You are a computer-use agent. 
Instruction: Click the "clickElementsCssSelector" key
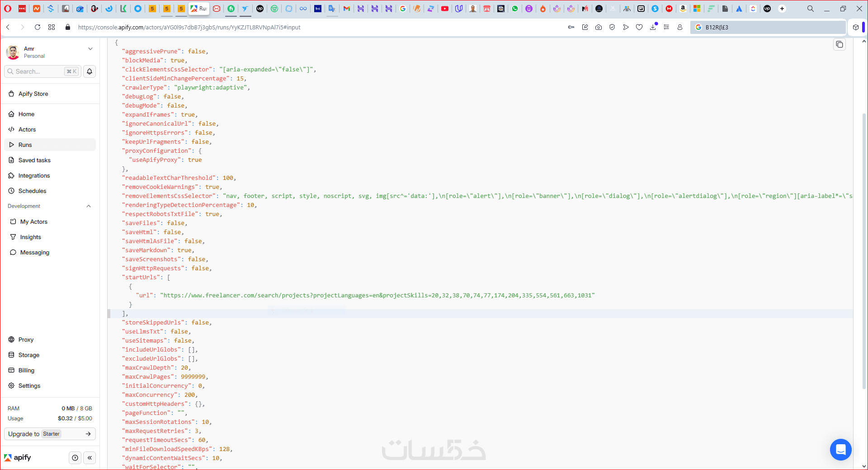coord(167,70)
